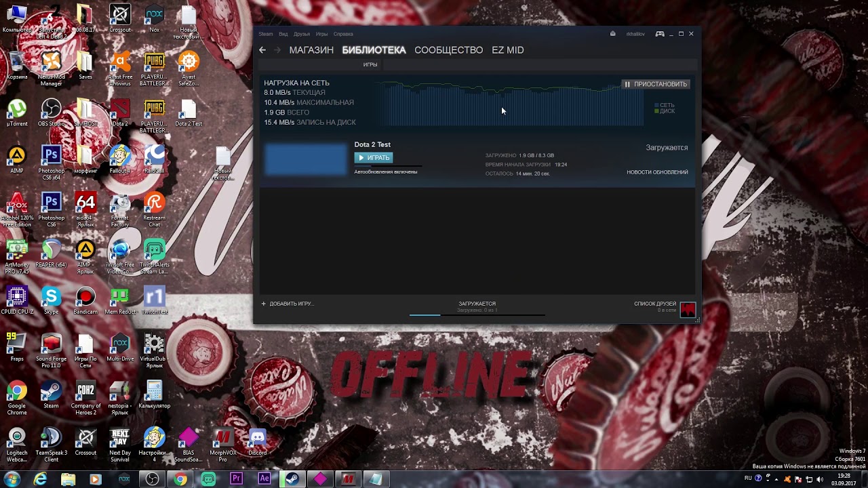Screen dimensions: 868x488
Task: Open the Windows Start button
Action: [12, 479]
